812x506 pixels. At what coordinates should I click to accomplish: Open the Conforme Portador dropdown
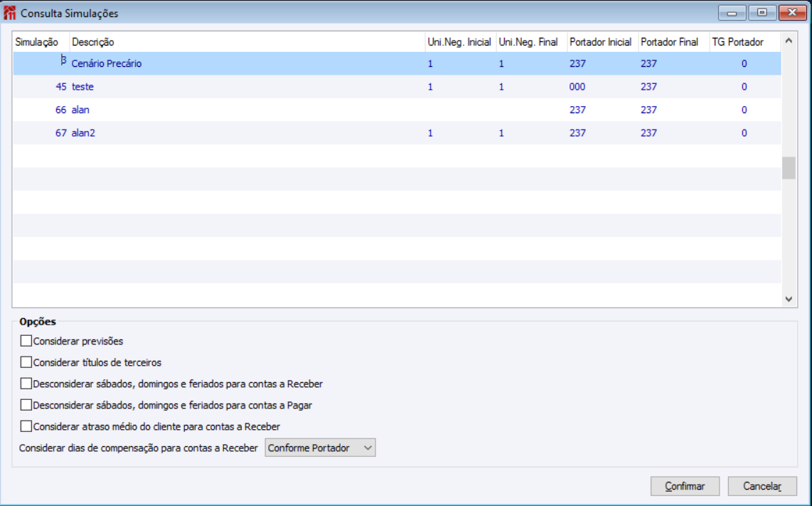pyautogui.click(x=320, y=448)
